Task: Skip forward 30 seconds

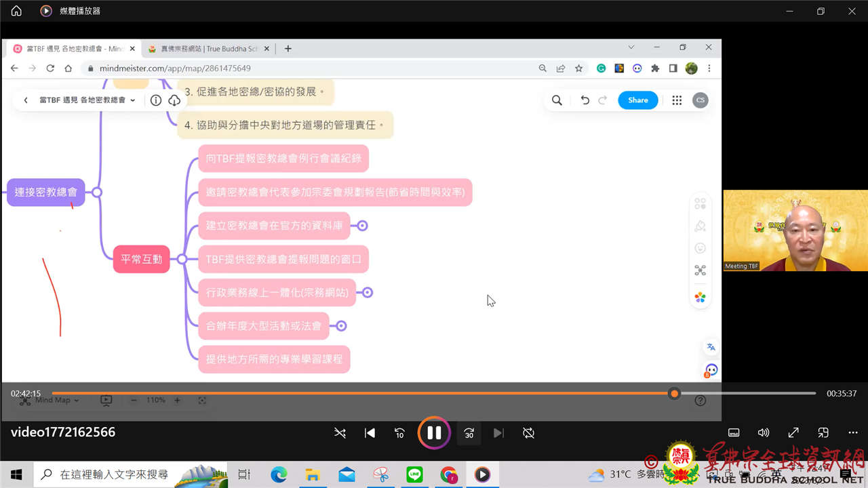Action: tap(469, 433)
